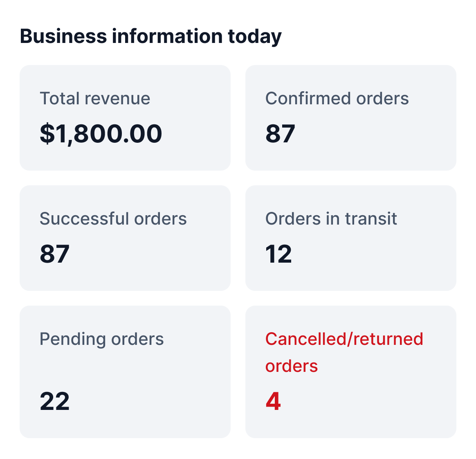
Task: Select the number 12 for transit orders
Action: [278, 254]
